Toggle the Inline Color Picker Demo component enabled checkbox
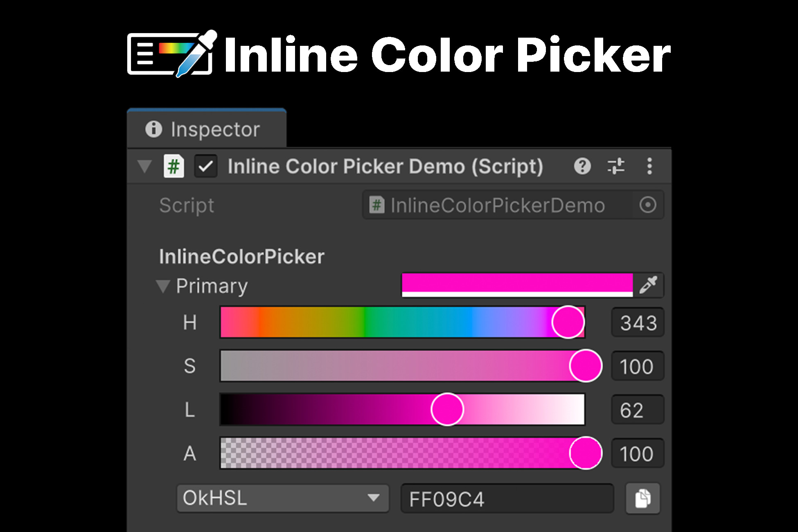 [206, 167]
